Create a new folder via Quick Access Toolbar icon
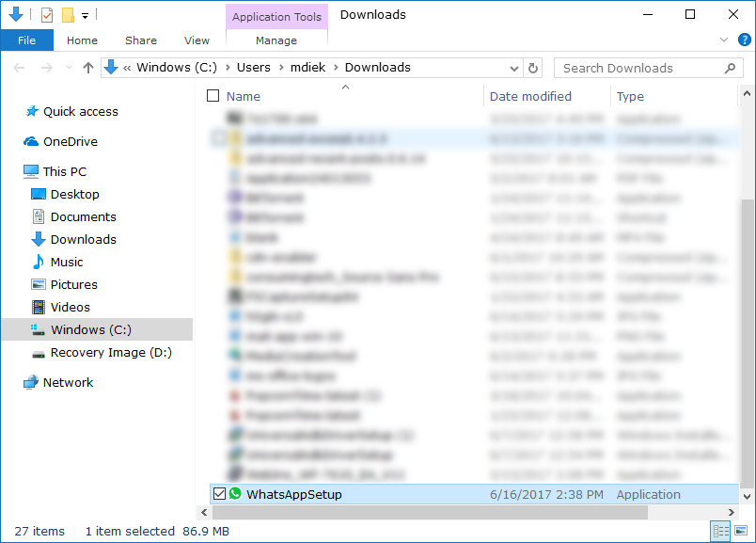 (x=66, y=14)
